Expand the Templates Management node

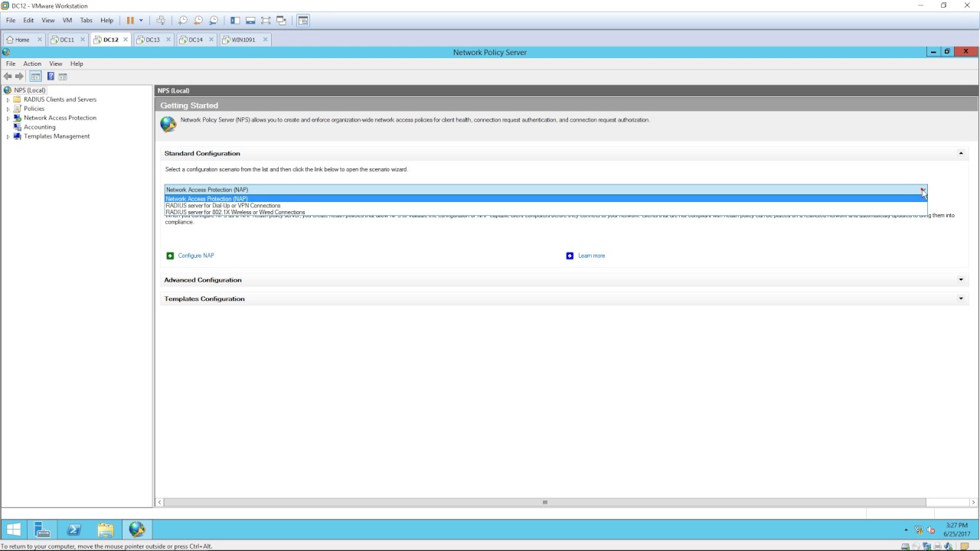(x=8, y=136)
